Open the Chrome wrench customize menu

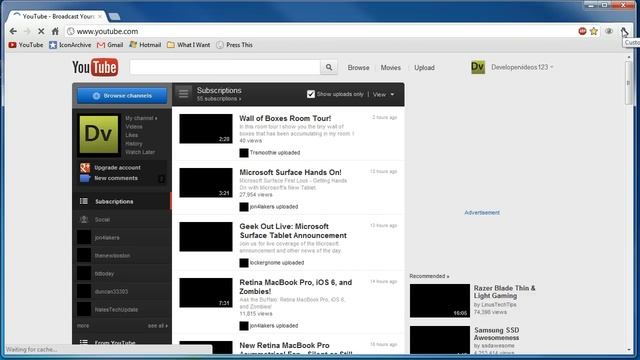pos(624,31)
